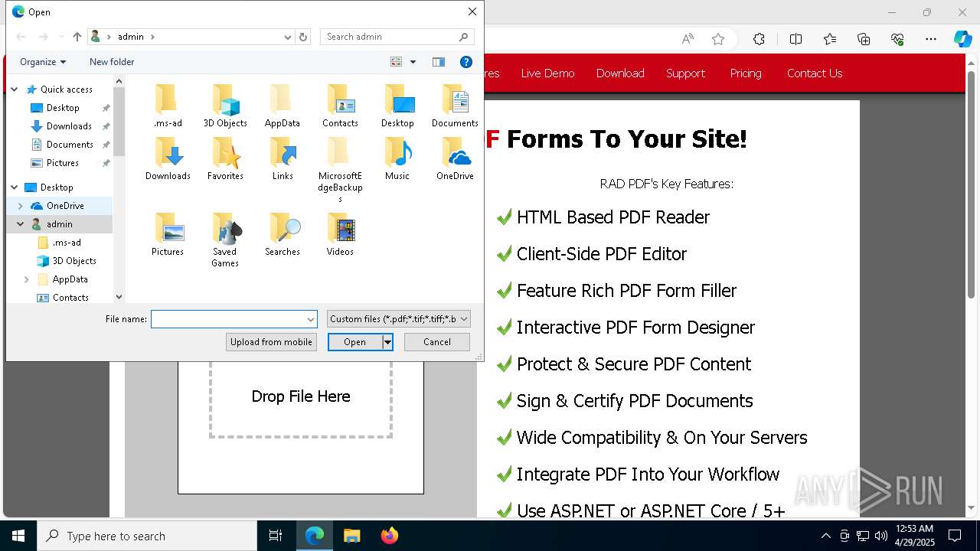Select the Desktop folder in file list
Viewport: 980px width, 551px height.
pyautogui.click(x=397, y=106)
